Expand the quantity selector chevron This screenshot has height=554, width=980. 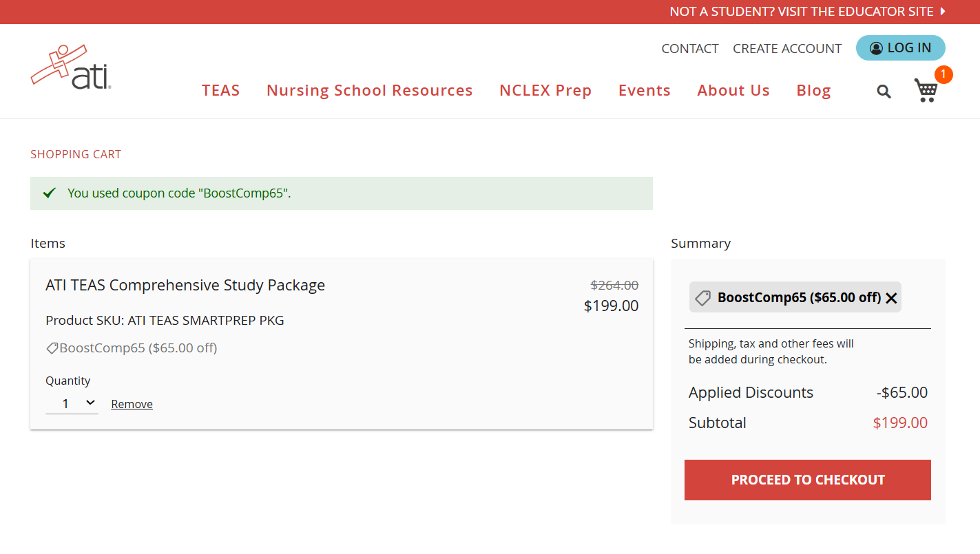pos(89,403)
